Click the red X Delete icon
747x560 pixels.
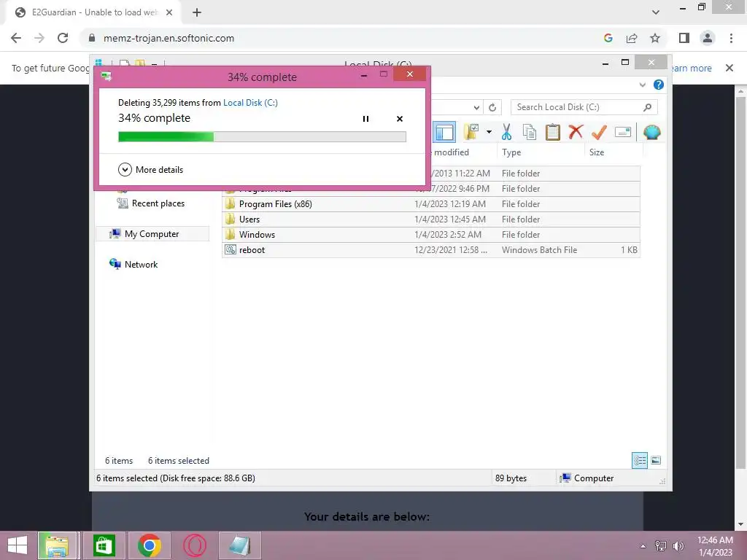[576, 131]
